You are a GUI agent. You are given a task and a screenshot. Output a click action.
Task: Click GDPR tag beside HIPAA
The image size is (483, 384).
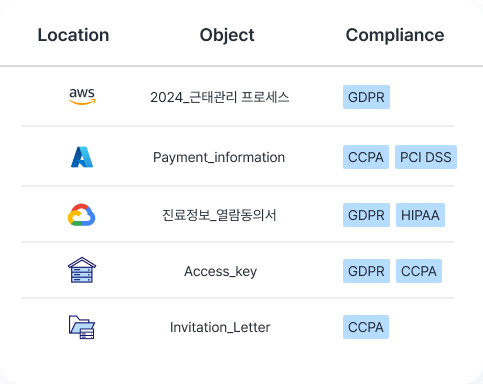click(x=366, y=215)
